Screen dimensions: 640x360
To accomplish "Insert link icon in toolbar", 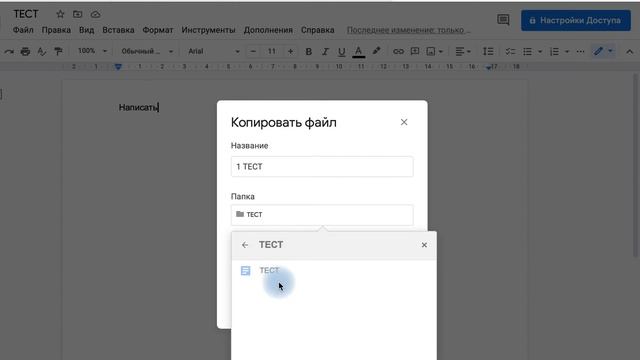I will pyautogui.click(x=398, y=51).
